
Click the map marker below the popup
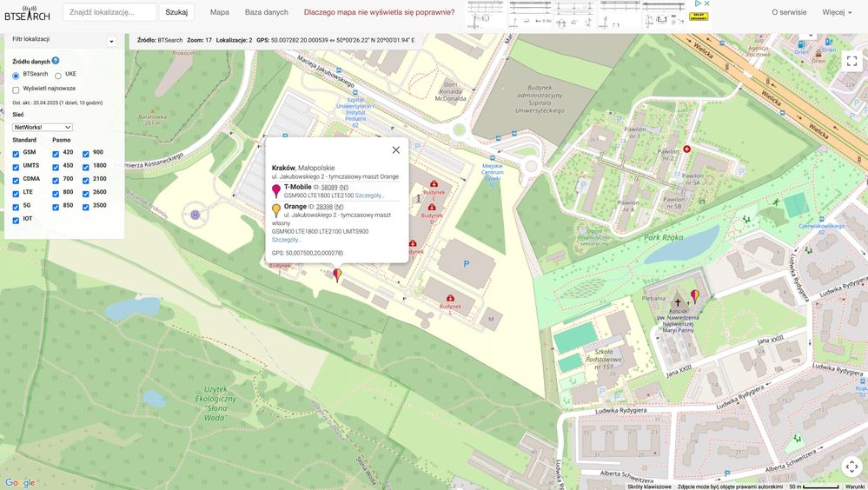[x=337, y=275]
